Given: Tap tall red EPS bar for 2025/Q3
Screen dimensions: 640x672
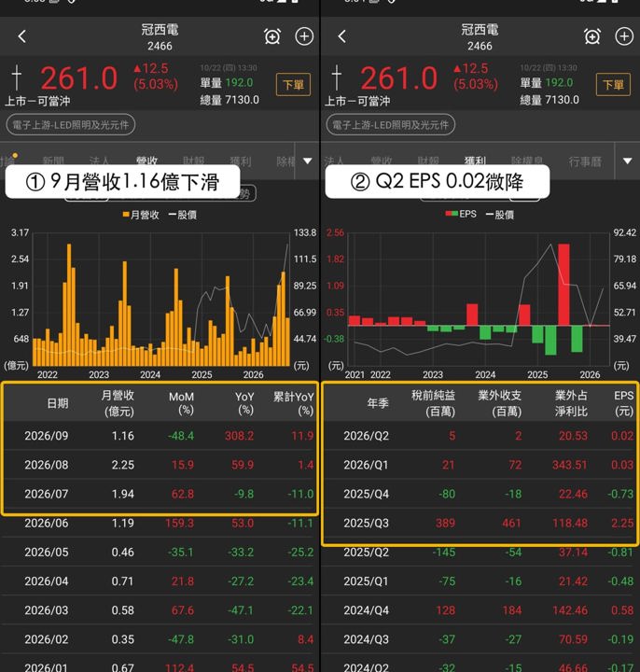Looking at the screenshot, I should pos(563,285).
